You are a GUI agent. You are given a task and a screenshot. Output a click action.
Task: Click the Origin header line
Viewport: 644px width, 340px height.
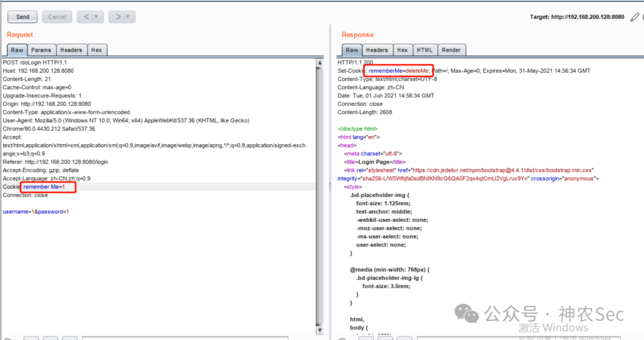pyautogui.click(x=47, y=104)
